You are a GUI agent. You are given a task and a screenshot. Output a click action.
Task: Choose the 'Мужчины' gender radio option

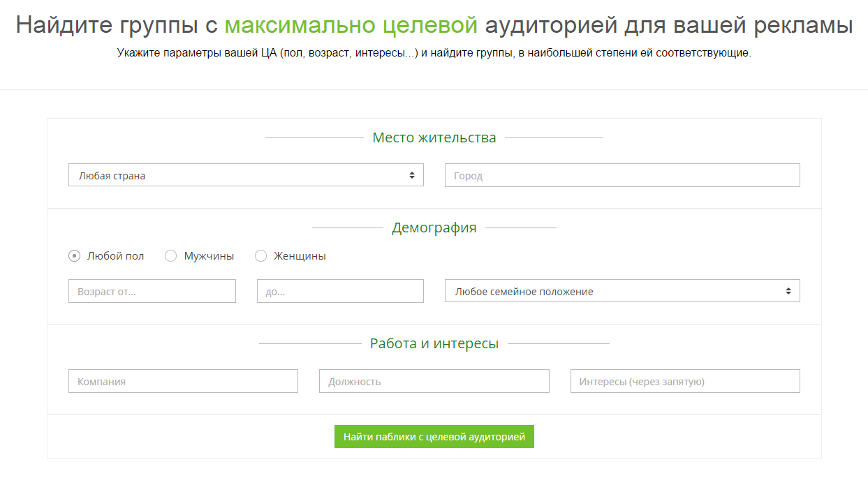pos(171,256)
